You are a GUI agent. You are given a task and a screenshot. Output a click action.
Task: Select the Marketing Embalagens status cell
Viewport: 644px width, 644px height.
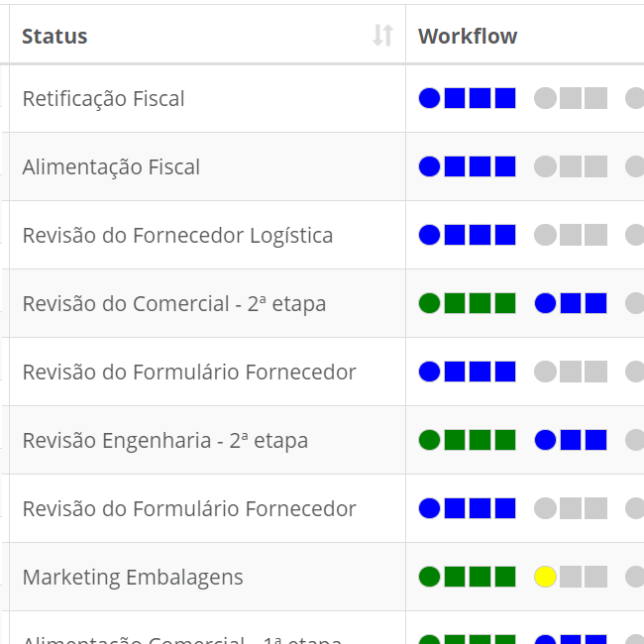click(x=133, y=578)
